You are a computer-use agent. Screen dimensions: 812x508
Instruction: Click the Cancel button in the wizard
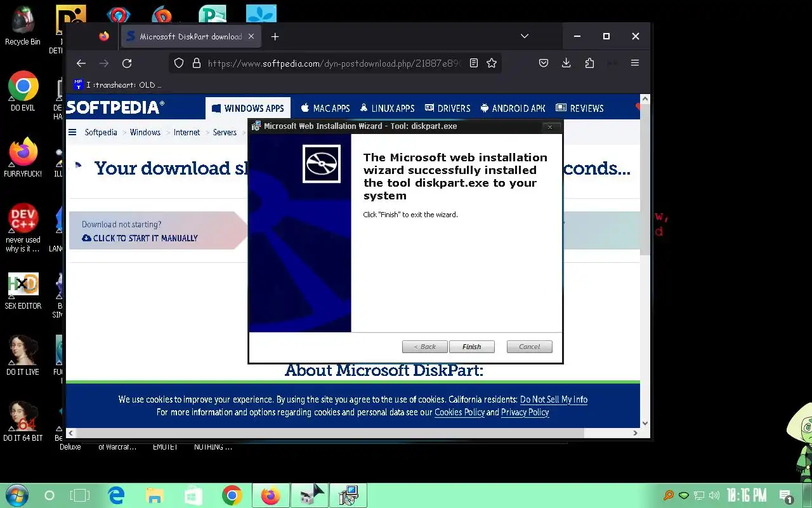(530, 347)
